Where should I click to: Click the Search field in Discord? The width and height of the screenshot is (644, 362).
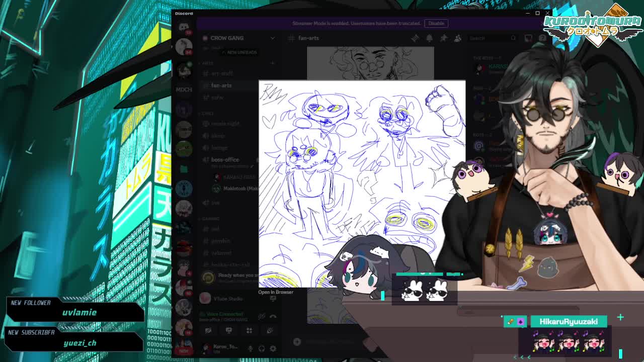(493, 38)
